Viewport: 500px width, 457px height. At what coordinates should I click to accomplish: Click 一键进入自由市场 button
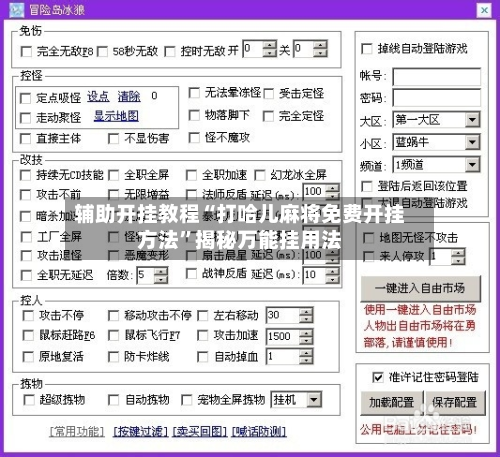pos(421,288)
